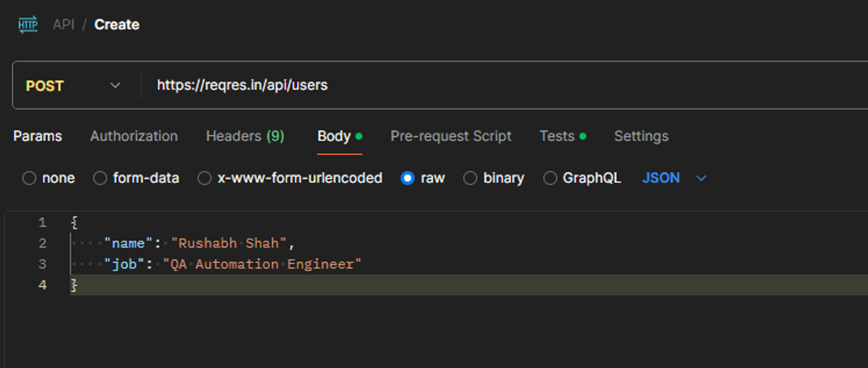Select the form-data radio button
Viewport: 868px width, 368px height.
(x=100, y=178)
